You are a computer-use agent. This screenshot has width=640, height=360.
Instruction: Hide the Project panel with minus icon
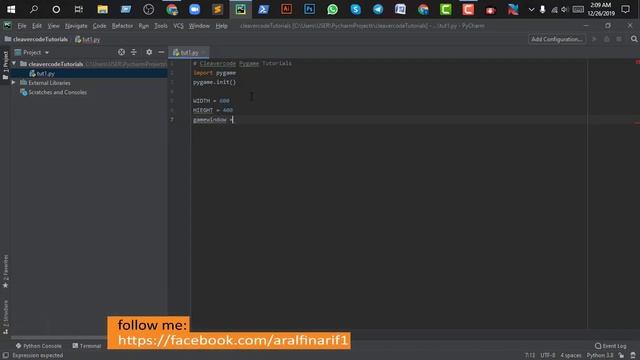[x=161, y=52]
